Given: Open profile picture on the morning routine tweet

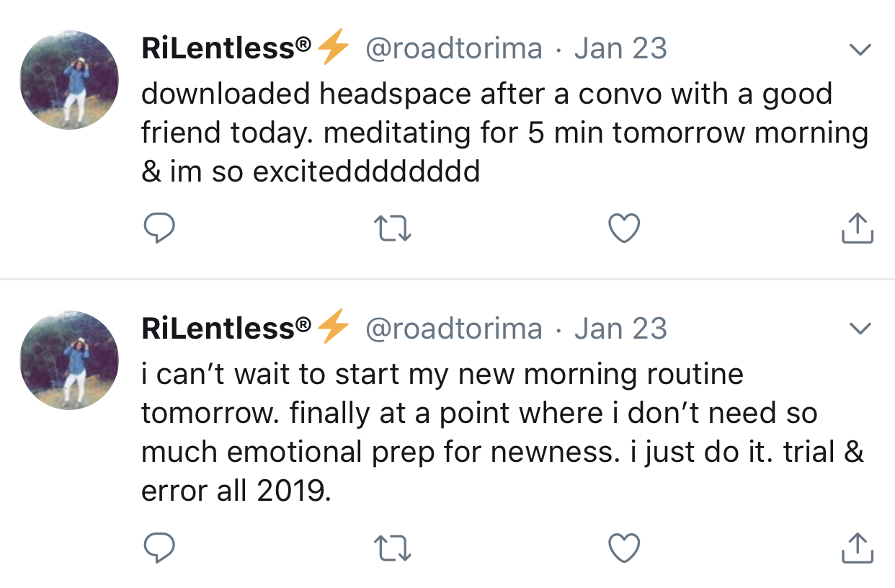Looking at the screenshot, I should click(69, 360).
